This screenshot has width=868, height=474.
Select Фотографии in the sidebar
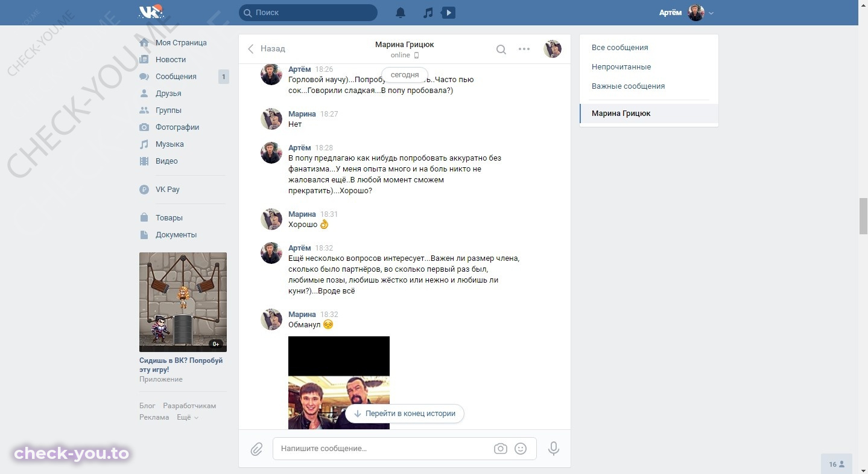click(x=177, y=127)
